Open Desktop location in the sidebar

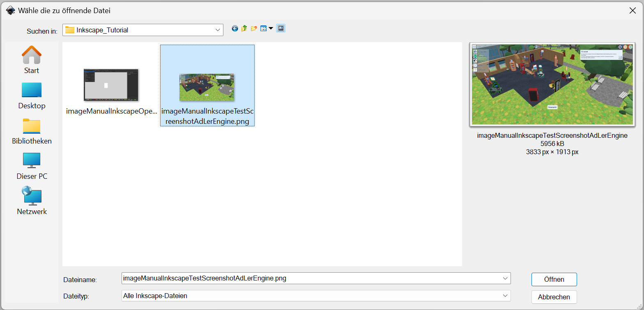click(32, 95)
